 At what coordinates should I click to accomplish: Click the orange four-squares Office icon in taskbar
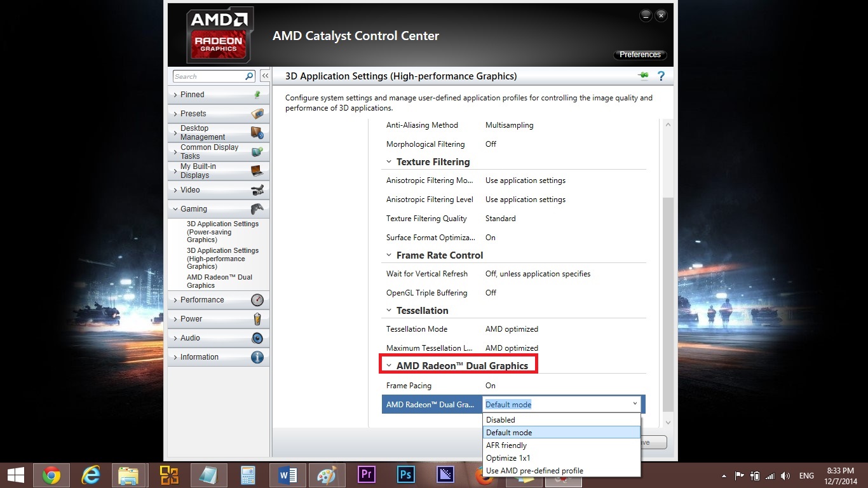(x=169, y=475)
